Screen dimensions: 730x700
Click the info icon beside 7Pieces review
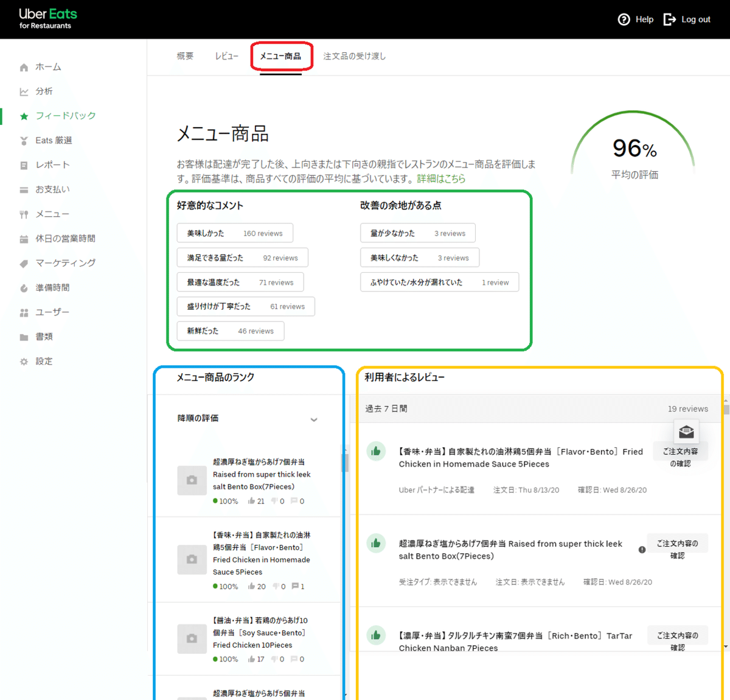pos(642,550)
